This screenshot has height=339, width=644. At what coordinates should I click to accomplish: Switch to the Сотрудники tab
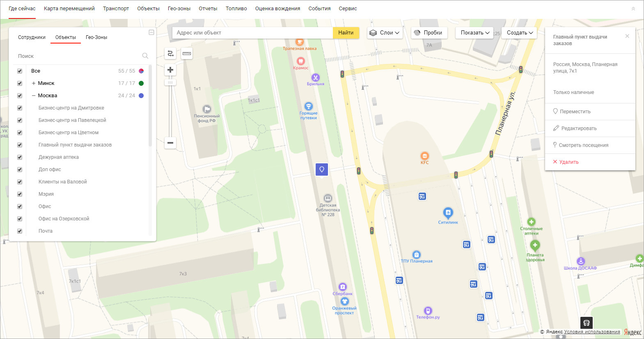pos(32,37)
